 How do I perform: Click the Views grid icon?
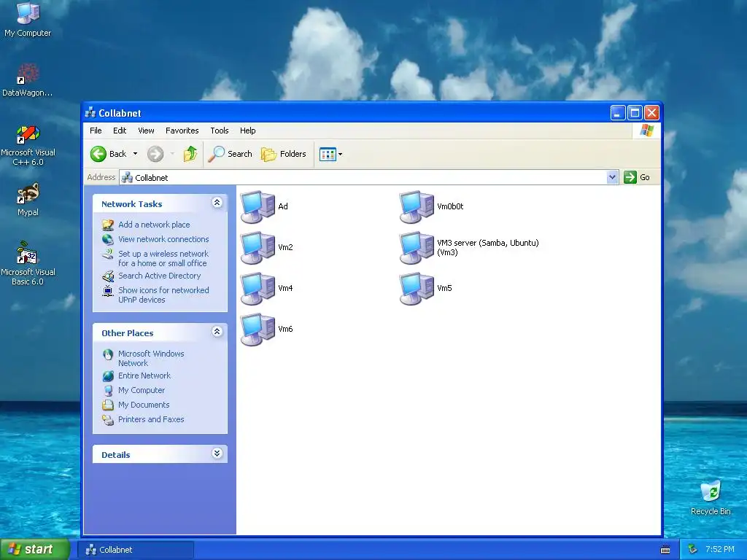click(x=328, y=155)
